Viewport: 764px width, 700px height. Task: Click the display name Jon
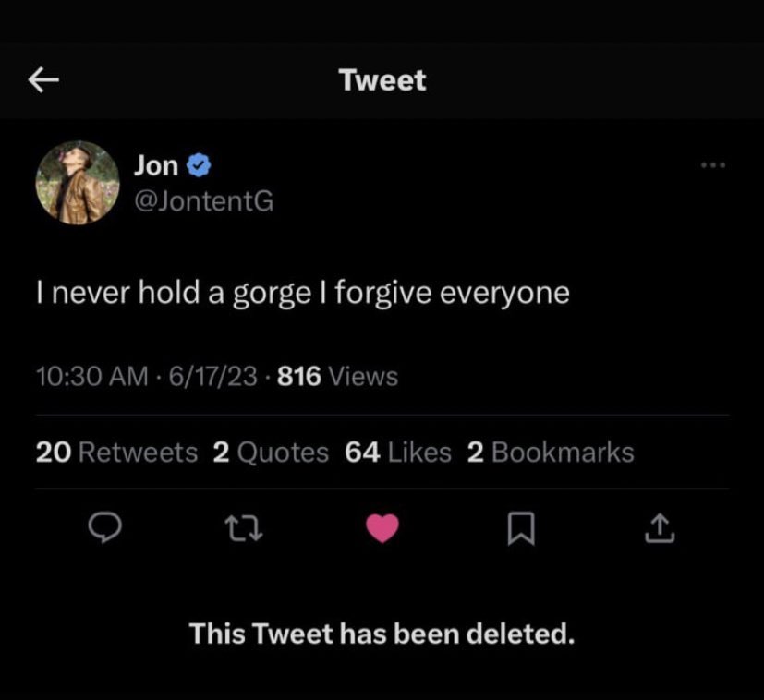point(156,165)
